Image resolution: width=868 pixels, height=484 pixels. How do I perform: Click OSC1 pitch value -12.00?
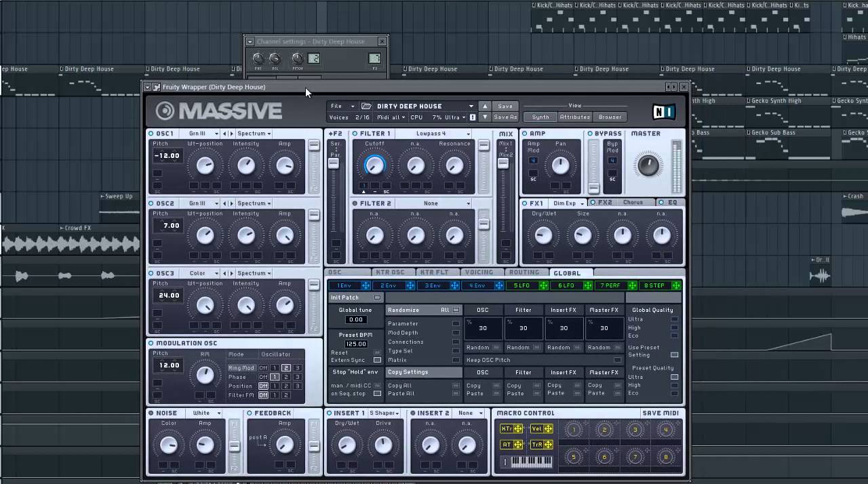click(167, 155)
